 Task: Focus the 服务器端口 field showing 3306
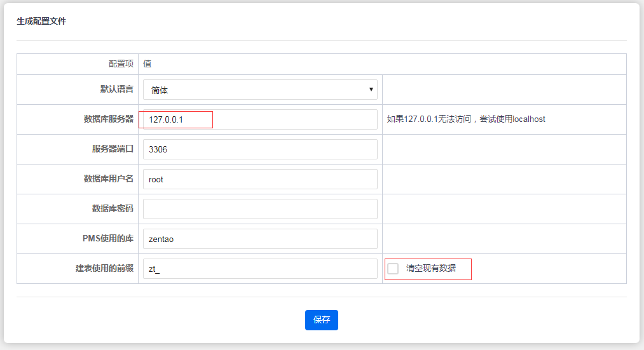pos(260,149)
